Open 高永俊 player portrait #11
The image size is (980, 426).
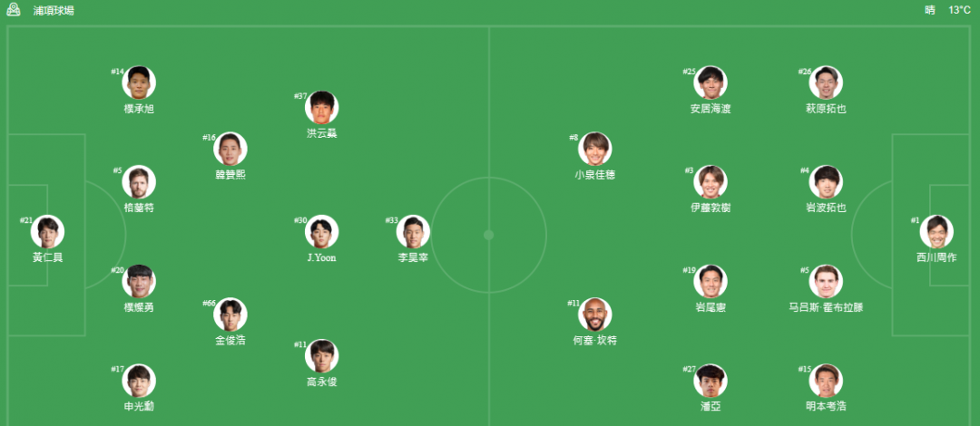click(x=322, y=356)
